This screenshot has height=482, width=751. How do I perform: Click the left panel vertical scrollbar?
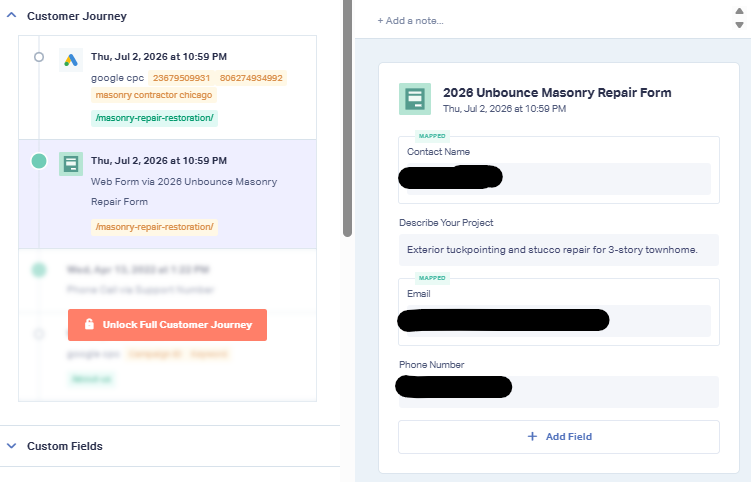coord(347,118)
